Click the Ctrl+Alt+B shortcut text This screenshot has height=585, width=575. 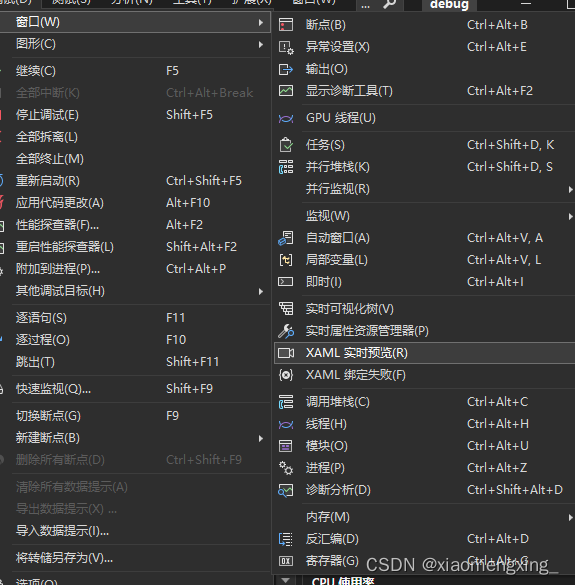pos(497,25)
